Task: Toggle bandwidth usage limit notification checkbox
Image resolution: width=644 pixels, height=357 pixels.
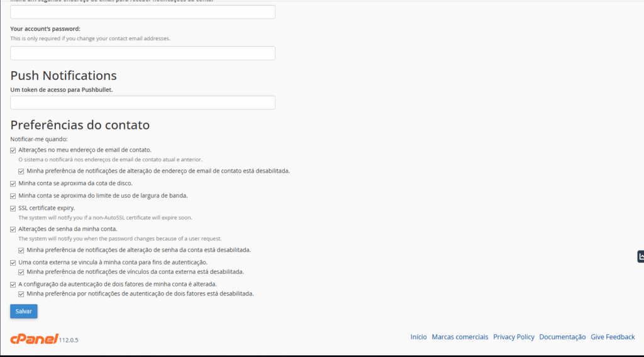Action: click(x=13, y=196)
